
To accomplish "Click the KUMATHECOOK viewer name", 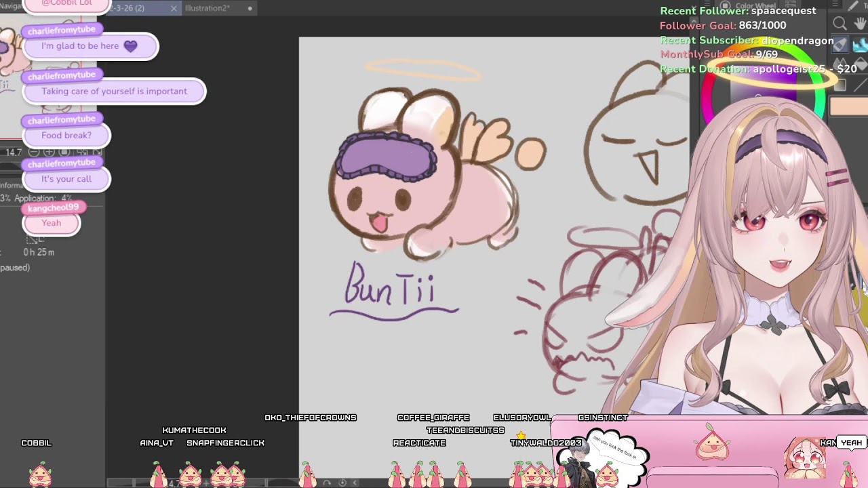I will pyautogui.click(x=194, y=430).
